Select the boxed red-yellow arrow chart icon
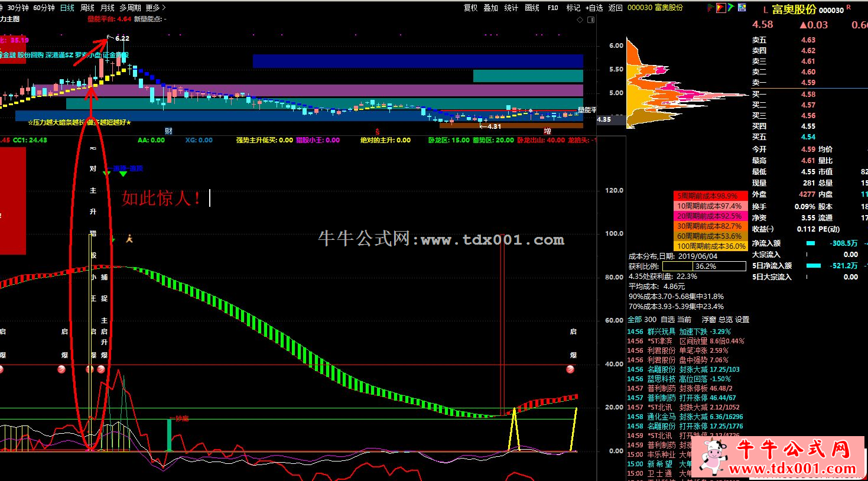This screenshot has height=481, width=868. tap(721, 8)
